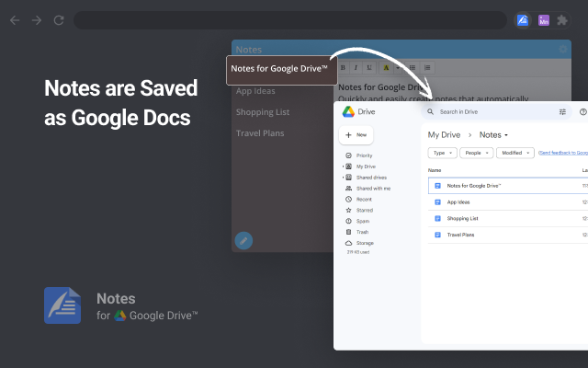Click the Search in Drive field
The image size is (588, 368).
[x=496, y=112]
